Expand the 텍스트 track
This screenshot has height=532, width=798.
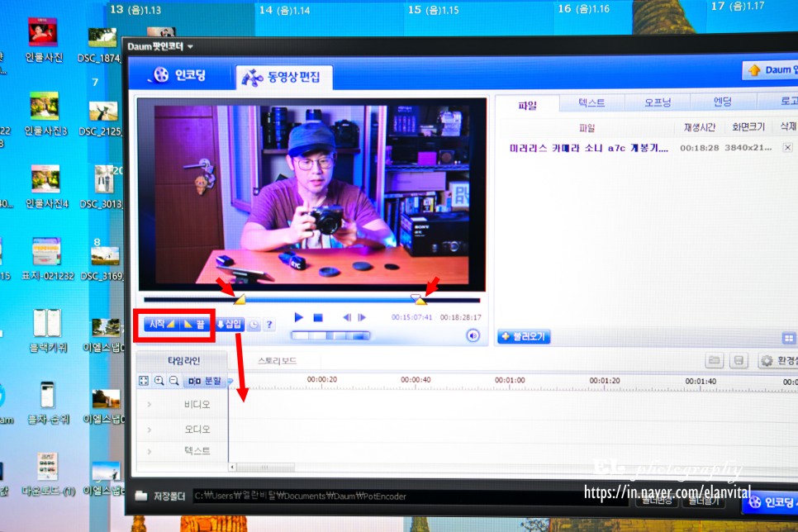tap(150, 451)
